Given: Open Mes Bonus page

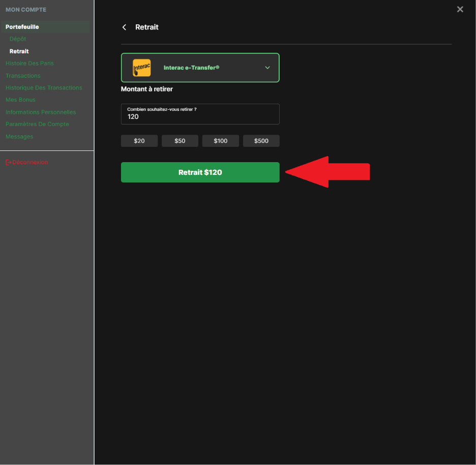Looking at the screenshot, I should click(x=20, y=100).
